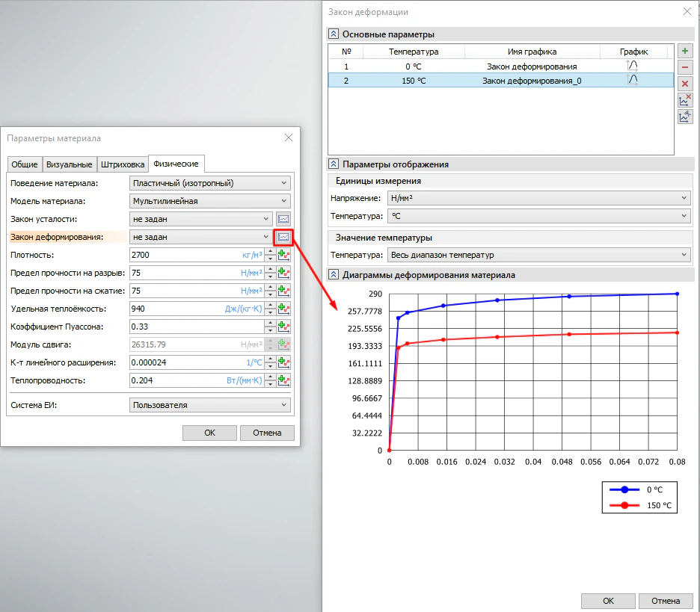Collapse the Основные параметры section
Screen dimensions: 700x612
pyautogui.click(x=334, y=34)
